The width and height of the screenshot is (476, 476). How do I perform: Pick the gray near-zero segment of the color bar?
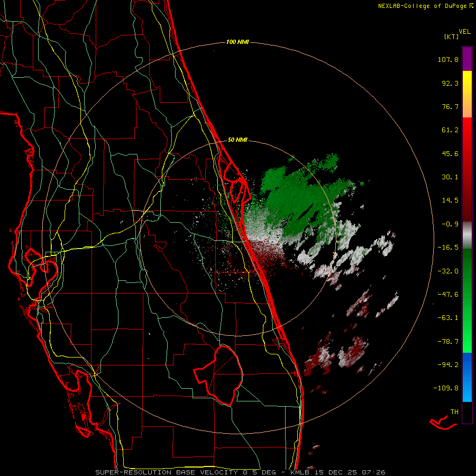click(x=467, y=235)
